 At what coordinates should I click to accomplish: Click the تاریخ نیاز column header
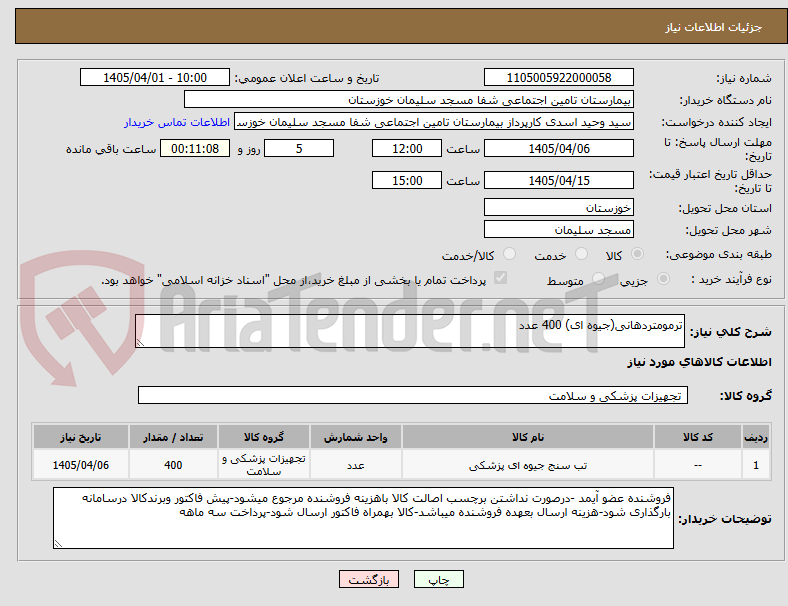point(80,437)
